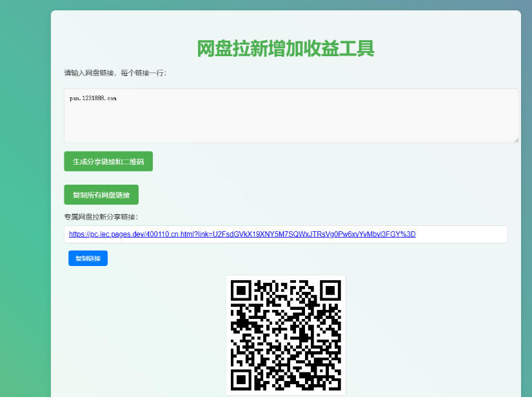
Task: Click inside the 网盘链接 text area
Action: click(291, 116)
